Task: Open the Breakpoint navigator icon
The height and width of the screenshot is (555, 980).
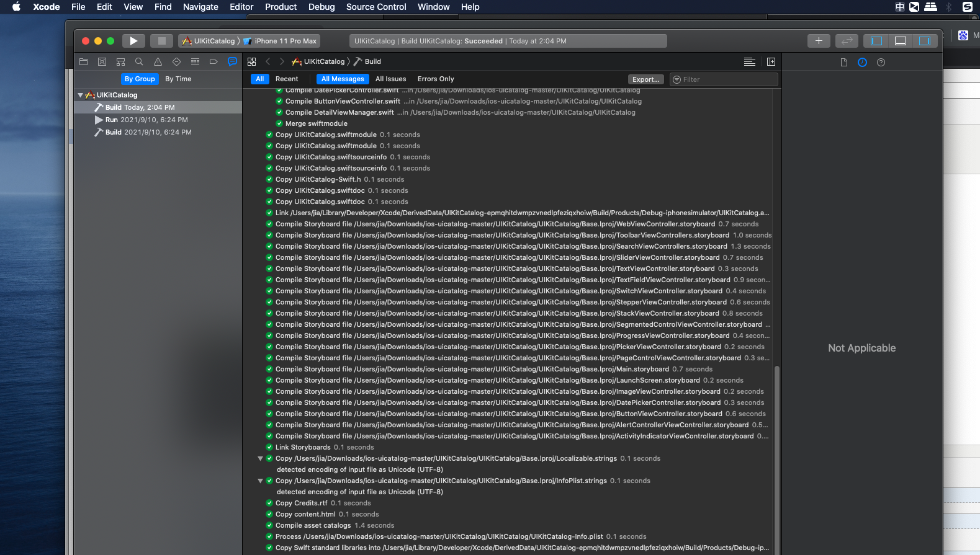Action: click(214, 62)
